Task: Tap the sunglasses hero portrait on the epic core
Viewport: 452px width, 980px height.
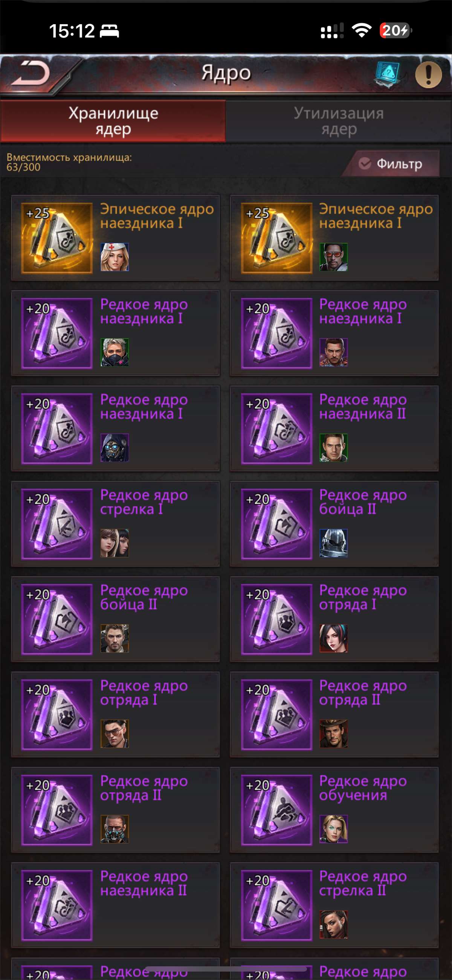Action: [334, 257]
